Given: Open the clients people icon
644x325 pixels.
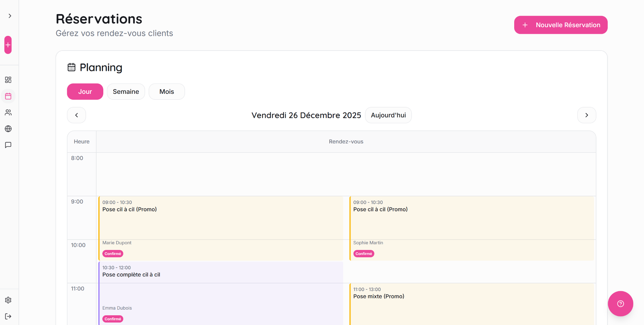Looking at the screenshot, I should pos(8,113).
